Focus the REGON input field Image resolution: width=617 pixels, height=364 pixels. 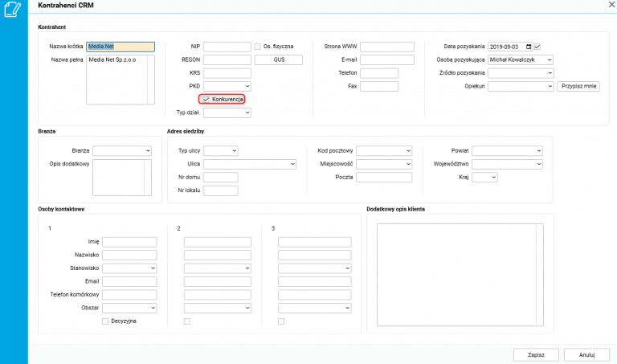pos(227,59)
